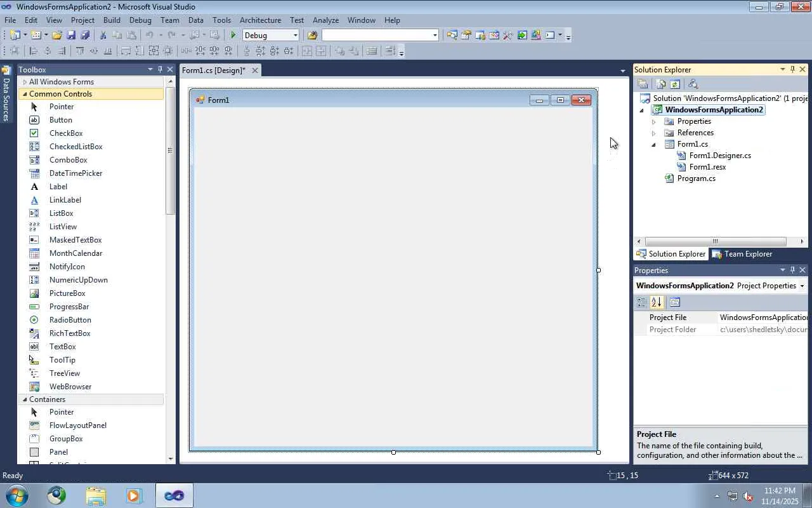Screen dimensions: 812x508
Task: Collapse the Common Controls toolbox group
Action: [25, 94]
